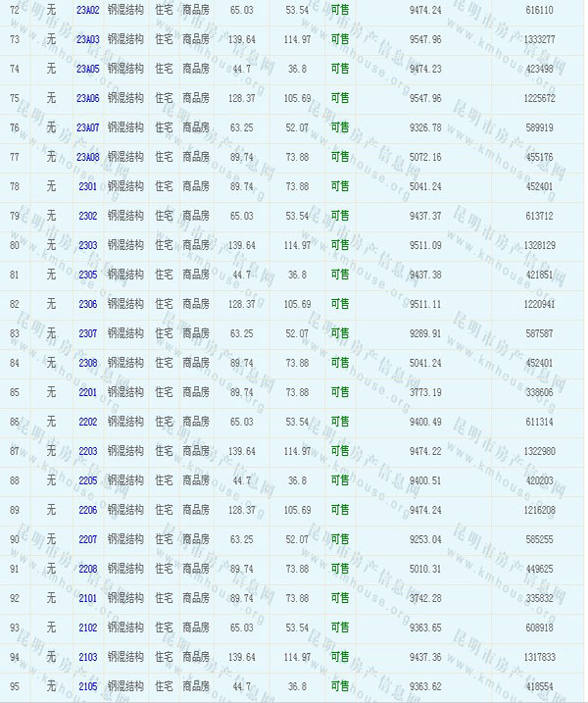Click room number 2308
The height and width of the screenshot is (703, 588).
point(87,363)
